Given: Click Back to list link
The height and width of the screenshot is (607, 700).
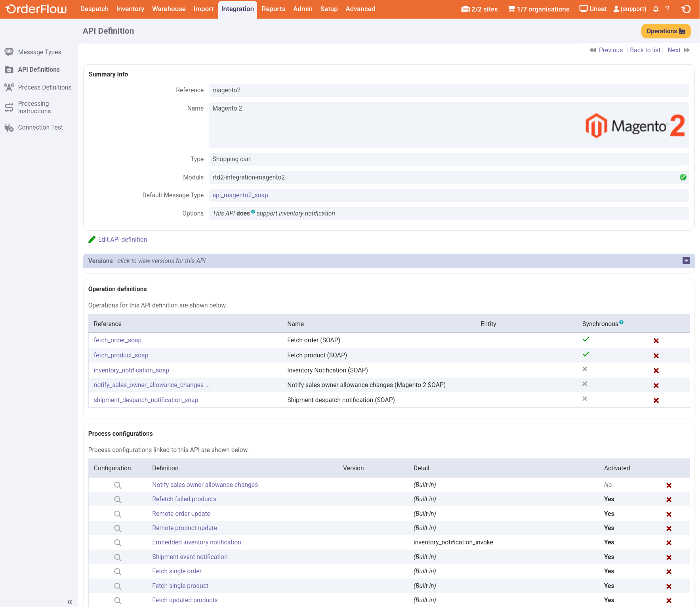Looking at the screenshot, I should coord(645,50).
